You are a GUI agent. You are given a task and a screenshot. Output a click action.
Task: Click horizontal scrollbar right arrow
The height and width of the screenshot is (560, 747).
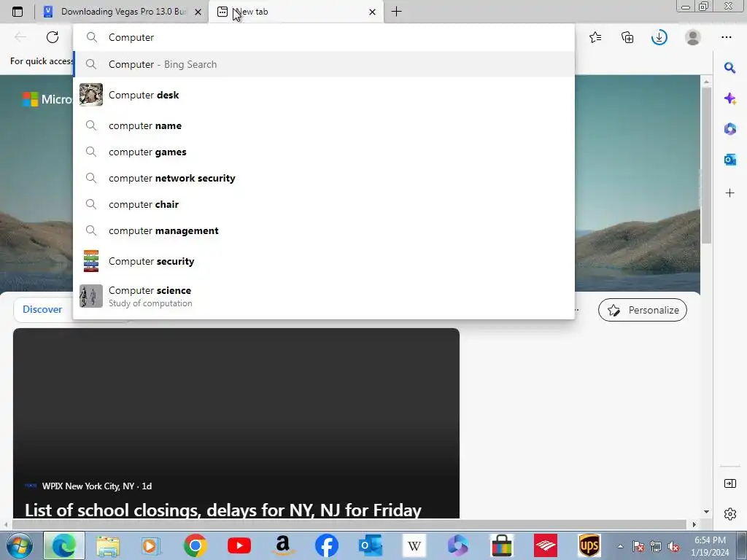click(694, 524)
